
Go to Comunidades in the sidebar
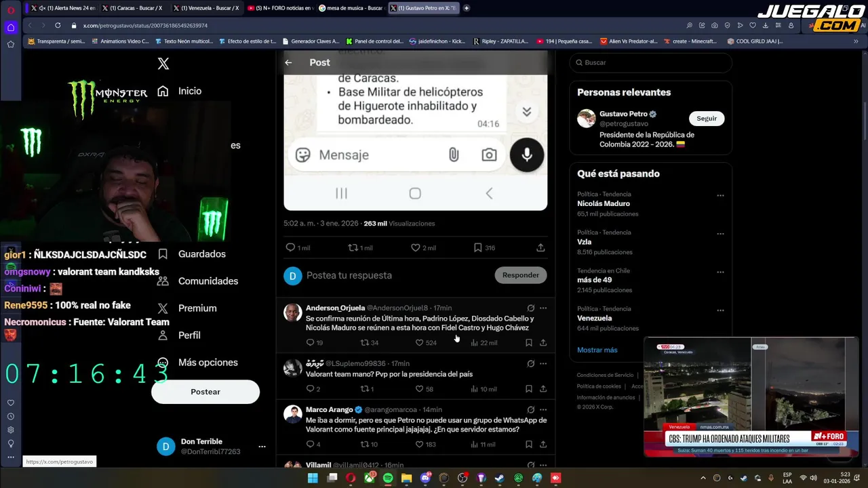click(197, 281)
